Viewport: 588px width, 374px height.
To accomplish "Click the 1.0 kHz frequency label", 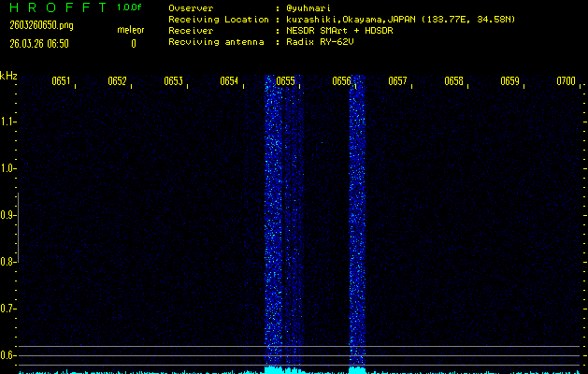I will (x=7, y=168).
